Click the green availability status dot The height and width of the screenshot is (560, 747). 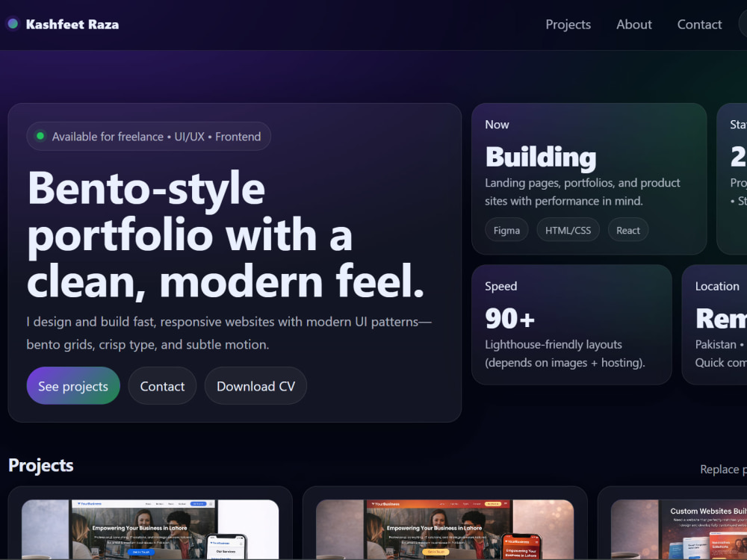40,136
